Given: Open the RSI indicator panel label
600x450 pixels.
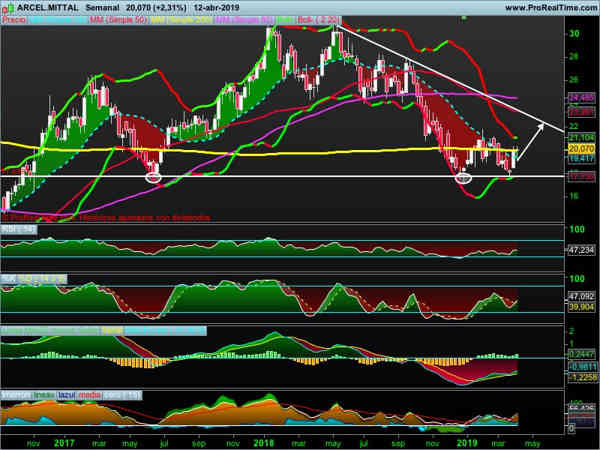Looking at the screenshot, I should pyautogui.click(x=18, y=230).
